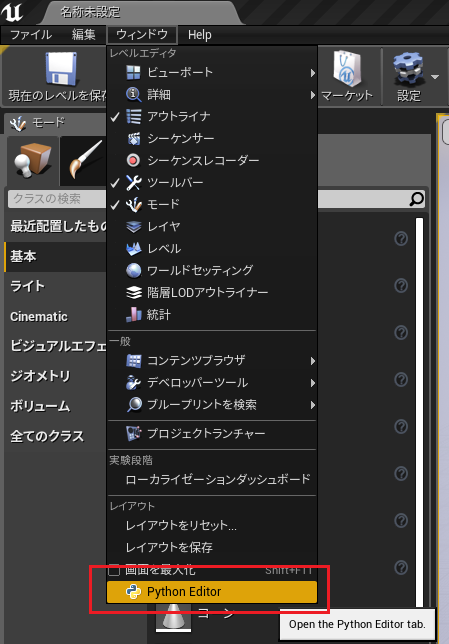Click the ツールバー wrench icon
The width and height of the screenshot is (449, 644).
(x=134, y=182)
